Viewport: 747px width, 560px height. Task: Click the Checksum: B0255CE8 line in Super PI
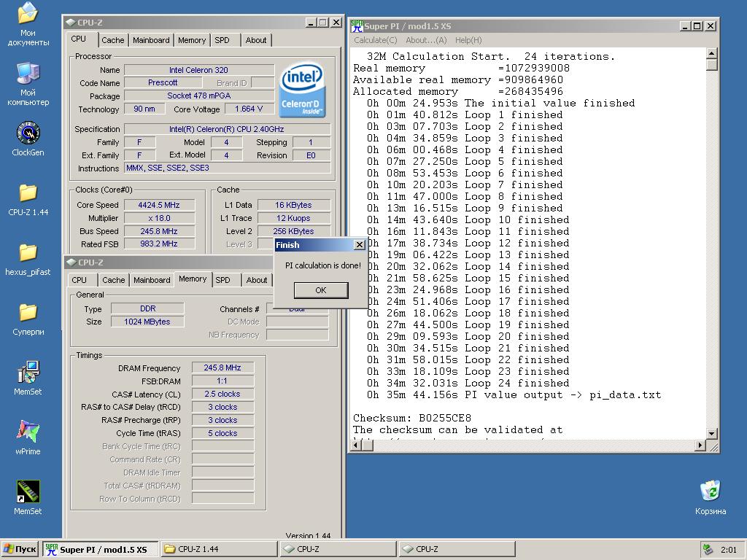tap(411, 418)
